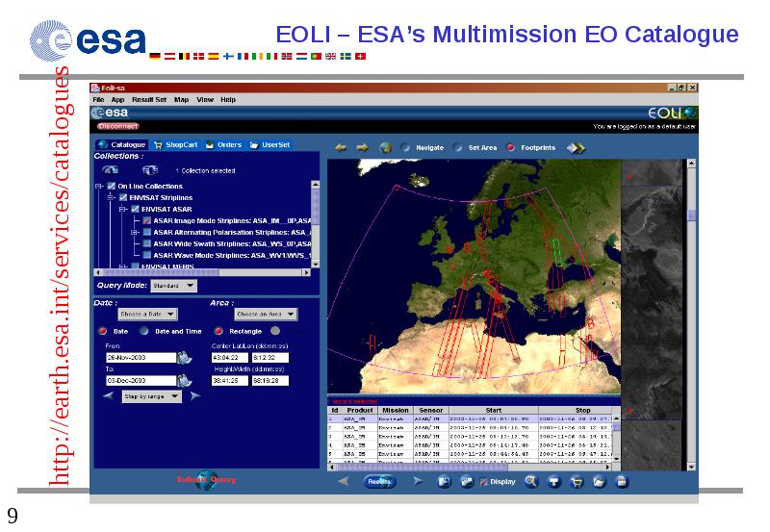Switch to the Orders tab

223,144
